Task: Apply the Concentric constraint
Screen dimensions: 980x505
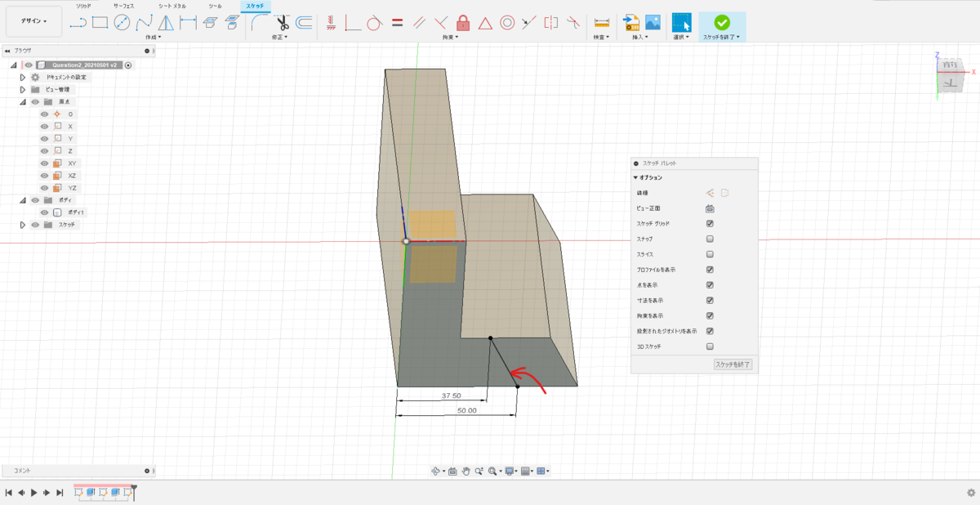Action: (507, 22)
